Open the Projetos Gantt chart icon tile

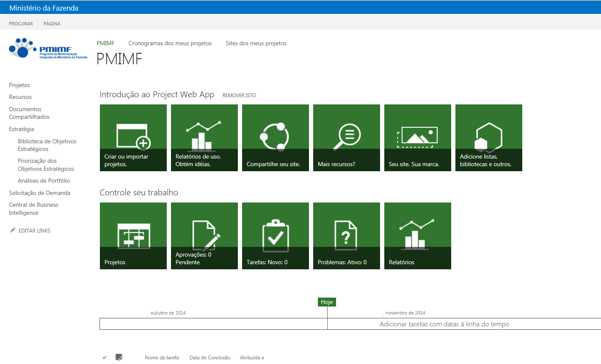coord(134,235)
